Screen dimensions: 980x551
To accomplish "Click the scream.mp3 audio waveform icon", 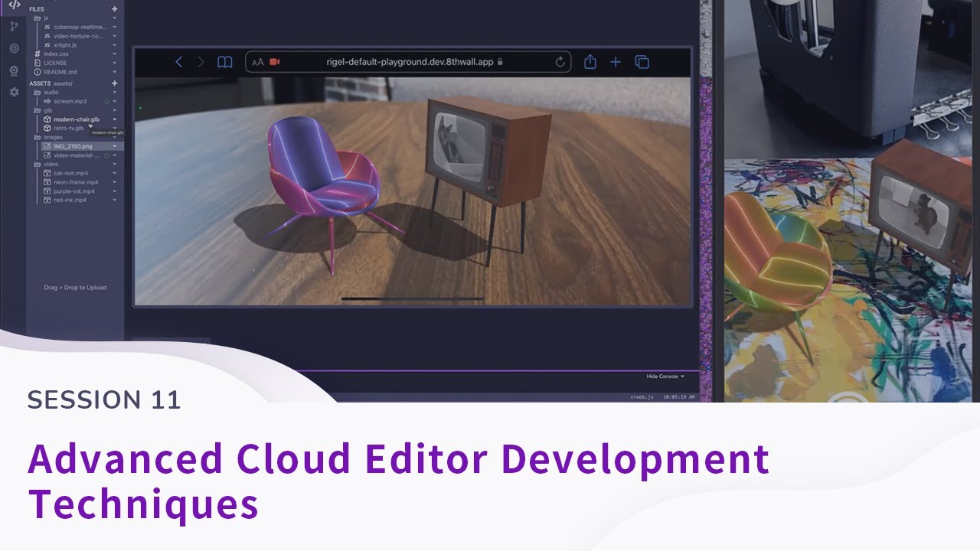I will click(x=47, y=101).
